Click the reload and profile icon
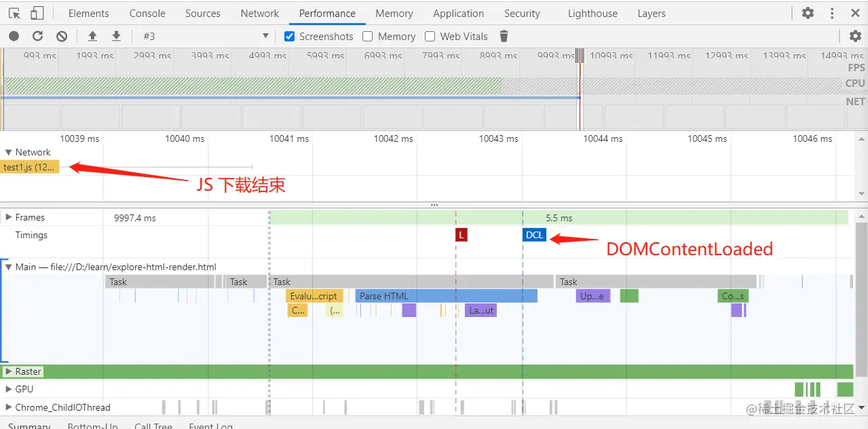 pos(37,36)
